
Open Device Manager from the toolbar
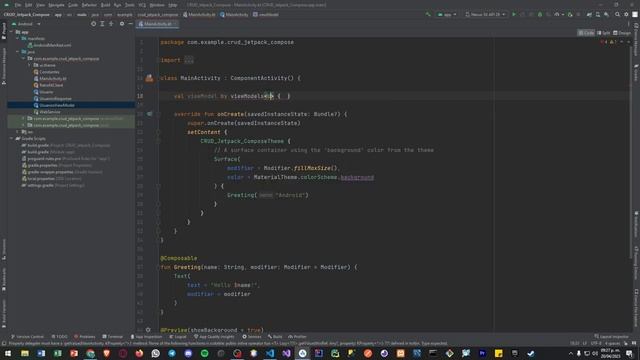point(598,14)
